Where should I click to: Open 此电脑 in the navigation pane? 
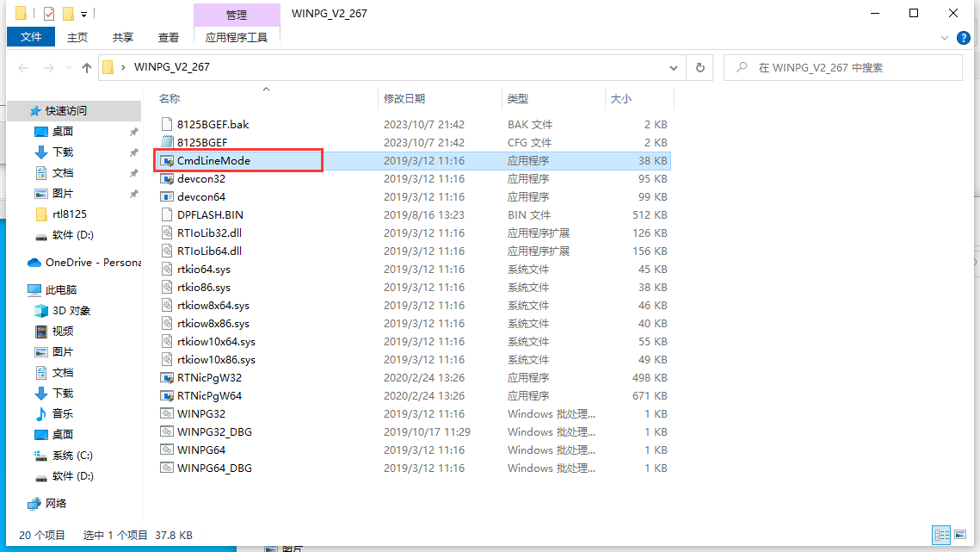pyautogui.click(x=61, y=290)
